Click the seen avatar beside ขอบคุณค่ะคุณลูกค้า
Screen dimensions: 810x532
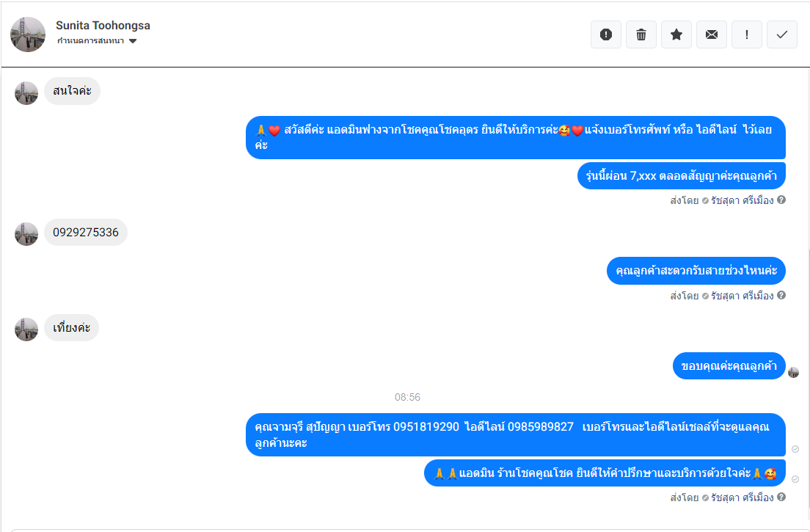pyautogui.click(x=794, y=372)
